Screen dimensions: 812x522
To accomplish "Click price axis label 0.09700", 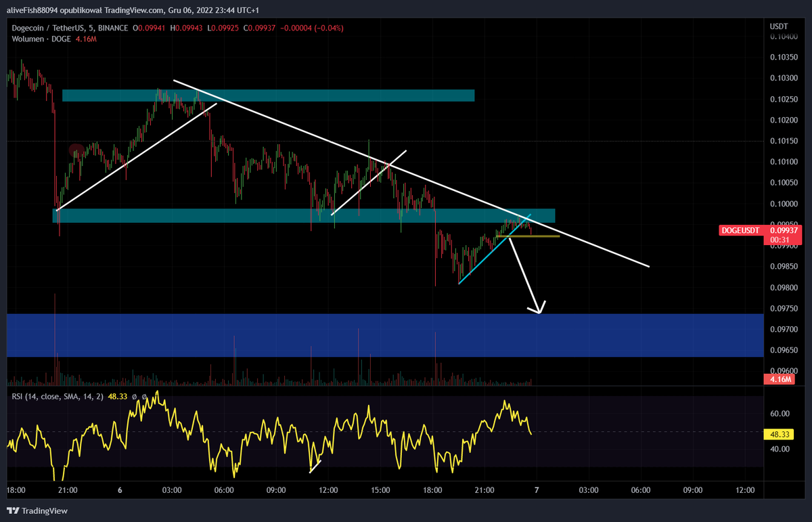I will pos(782,329).
